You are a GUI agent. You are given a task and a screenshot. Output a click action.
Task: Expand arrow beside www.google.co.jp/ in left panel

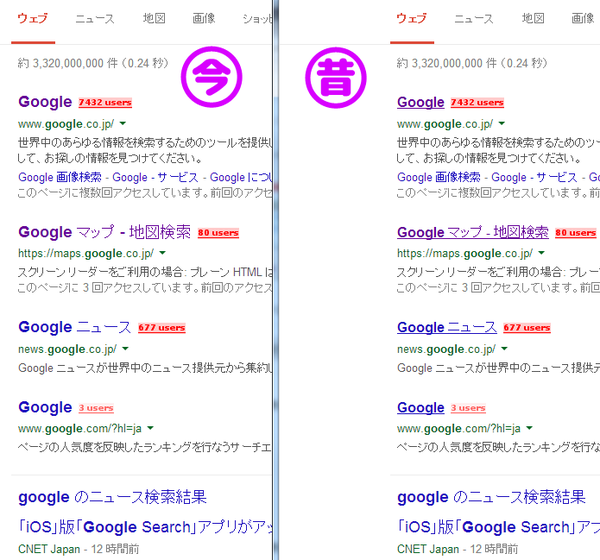[x=122, y=124]
